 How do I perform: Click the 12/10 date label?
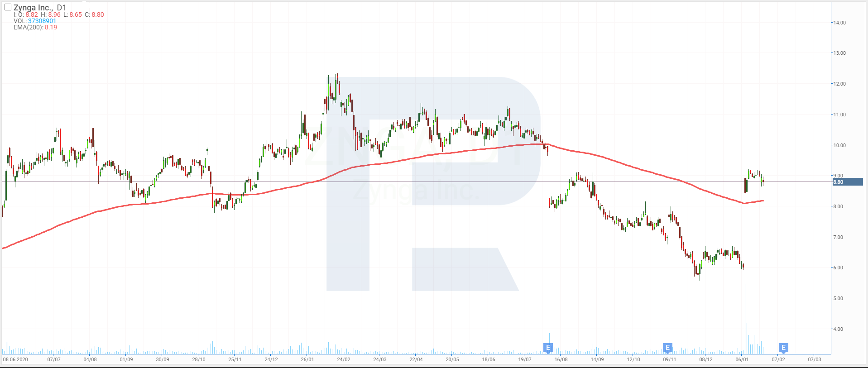point(633,359)
